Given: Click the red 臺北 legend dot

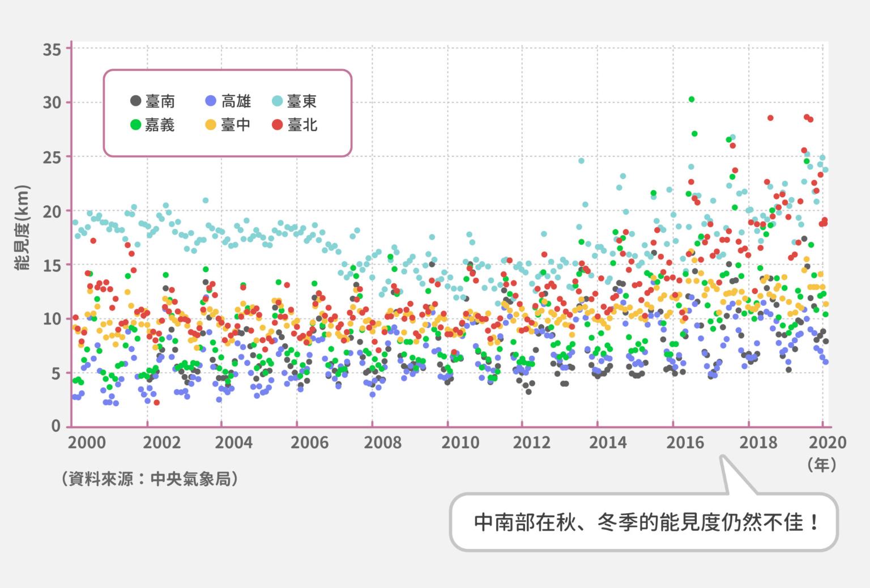Looking at the screenshot, I should coord(278,125).
